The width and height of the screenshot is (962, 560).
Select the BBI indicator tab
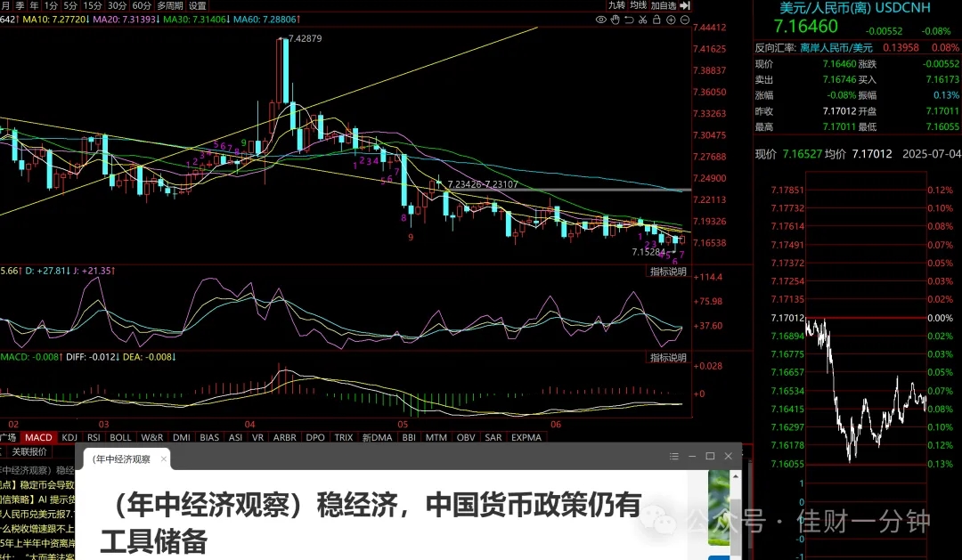(x=409, y=437)
